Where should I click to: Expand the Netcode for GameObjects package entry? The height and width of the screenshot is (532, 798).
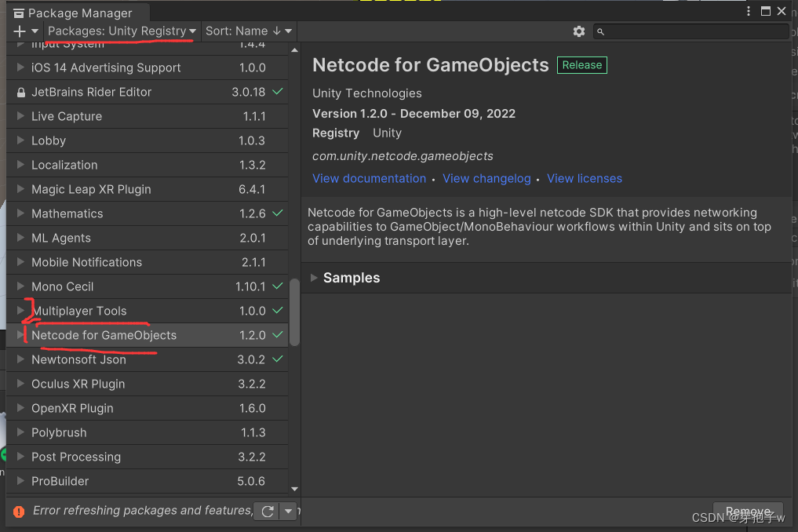[21, 334]
